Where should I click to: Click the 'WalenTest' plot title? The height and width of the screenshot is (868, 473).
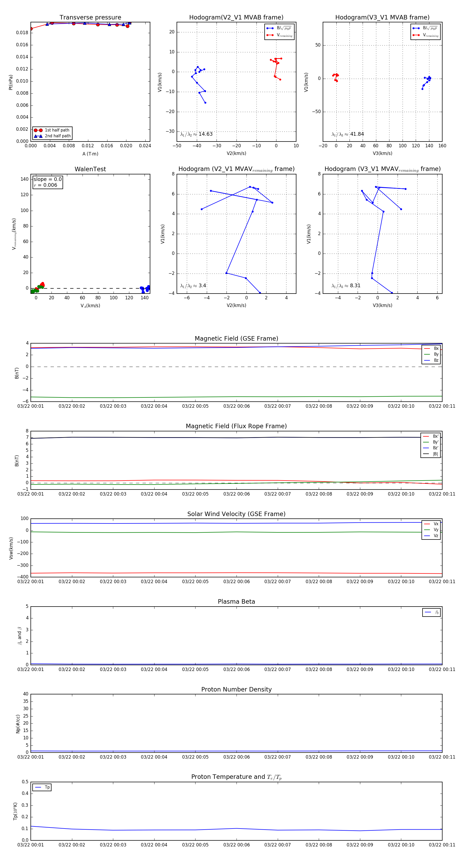click(90, 169)
